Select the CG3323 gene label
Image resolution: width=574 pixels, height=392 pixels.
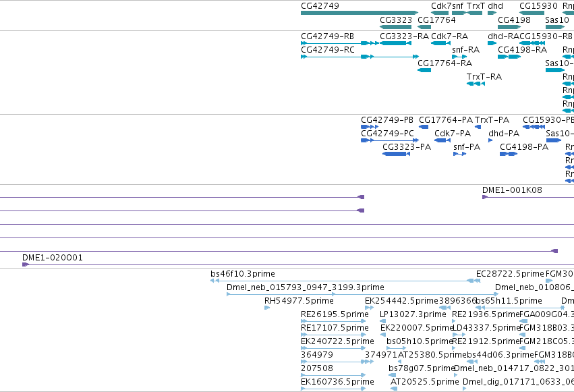coord(396,20)
